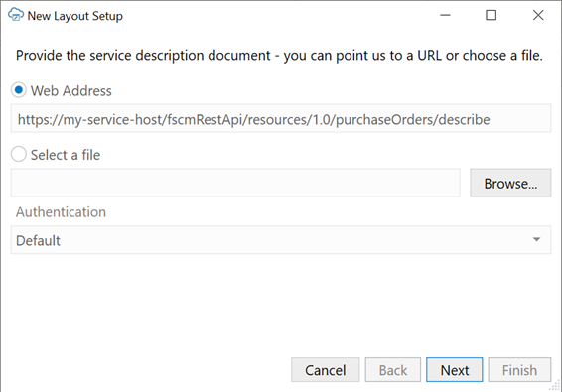Click the New Layout Setup title text
The height and width of the screenshot is (392, 562).
(74, 16)
